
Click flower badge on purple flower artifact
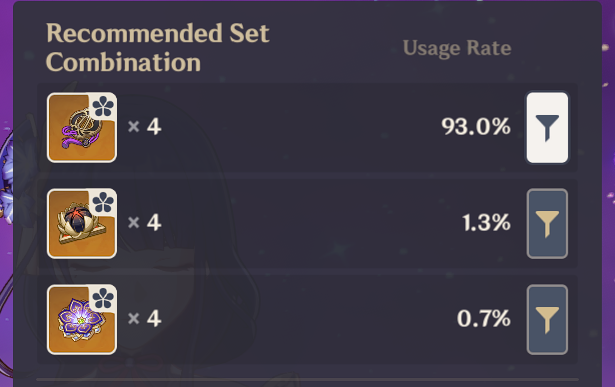pyautogui.click(x=103, y=298)
